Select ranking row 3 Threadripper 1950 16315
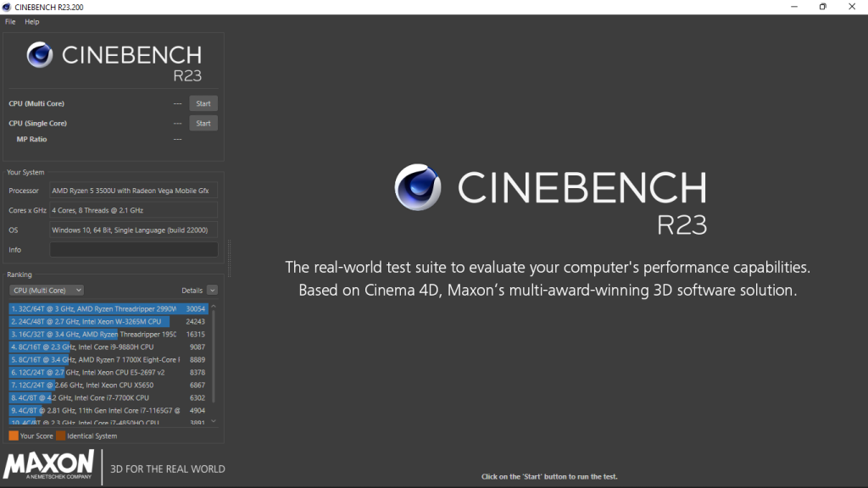This screenshot has width=868, height=488. click(108, 334)
